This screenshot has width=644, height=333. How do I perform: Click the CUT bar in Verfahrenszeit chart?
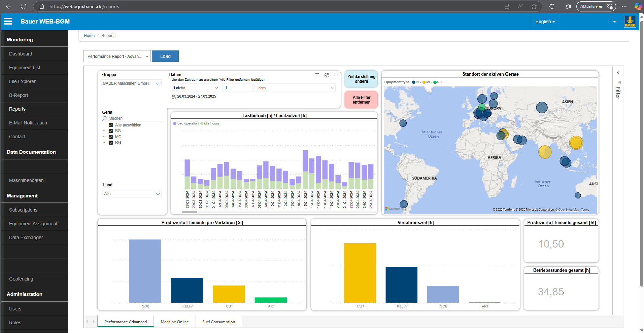(x=360, y=273)
